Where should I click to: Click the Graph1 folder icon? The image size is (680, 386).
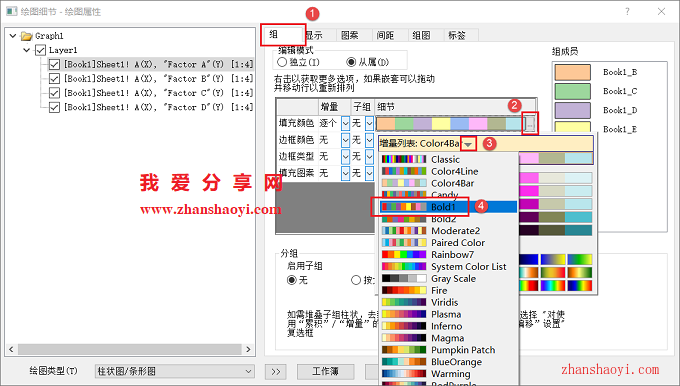(27, 36)
